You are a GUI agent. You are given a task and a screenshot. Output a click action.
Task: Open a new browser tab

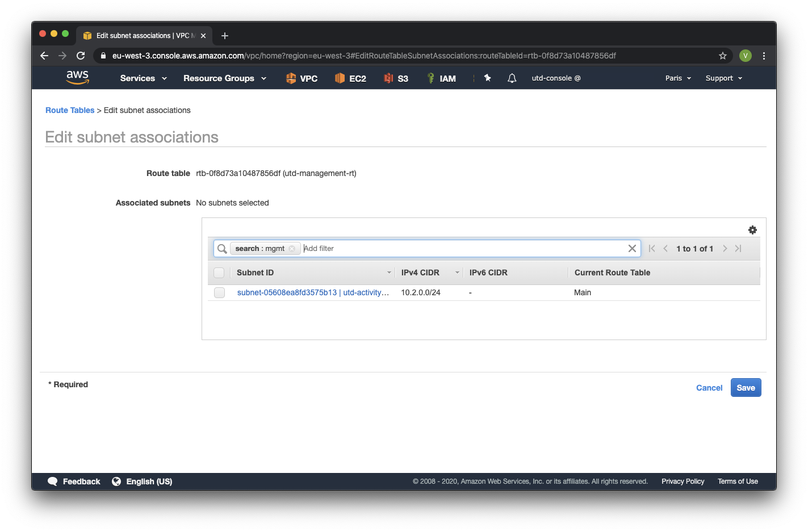(x=225, y=36)
